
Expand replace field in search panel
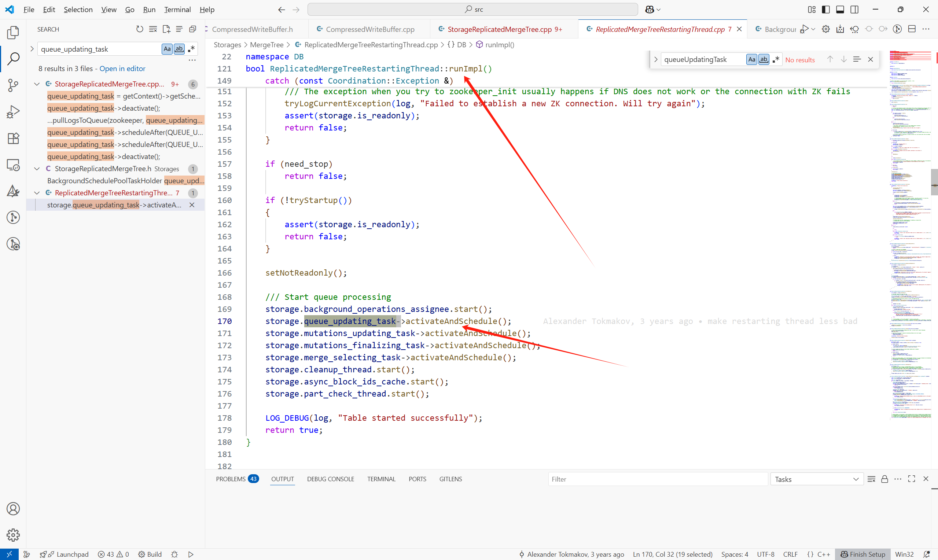point(32,49)
